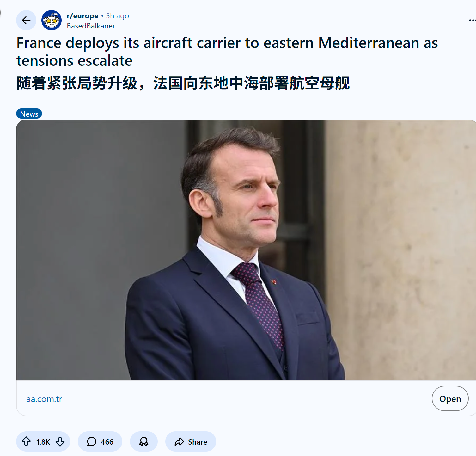Open the post overflow menu (three dots)
The image size is (476, 456).
point(472,20)
